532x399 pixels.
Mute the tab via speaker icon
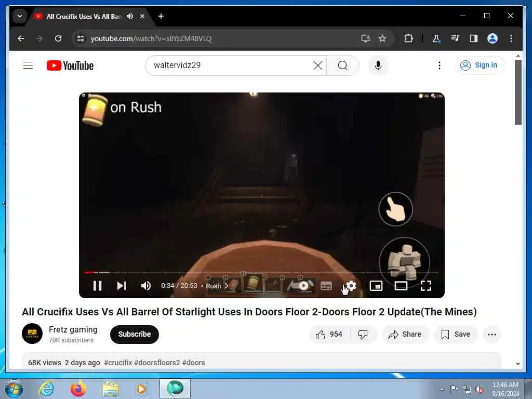pos(130,16)
